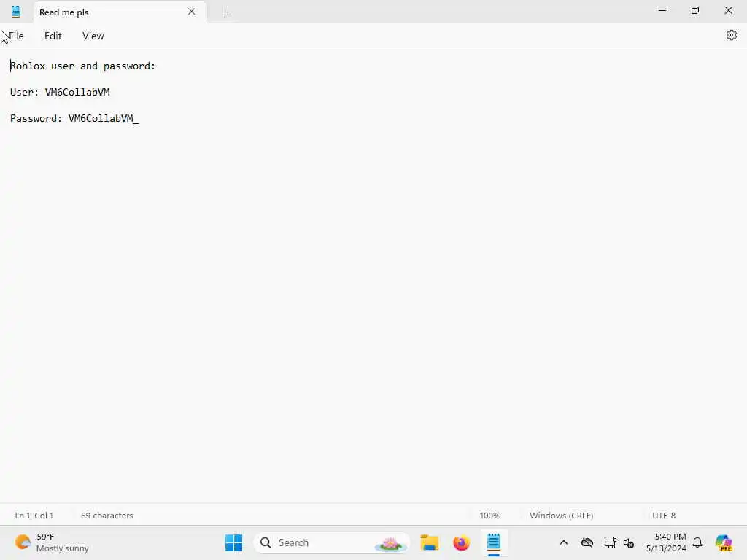Restore down the Notepad window

click(695, 10)
